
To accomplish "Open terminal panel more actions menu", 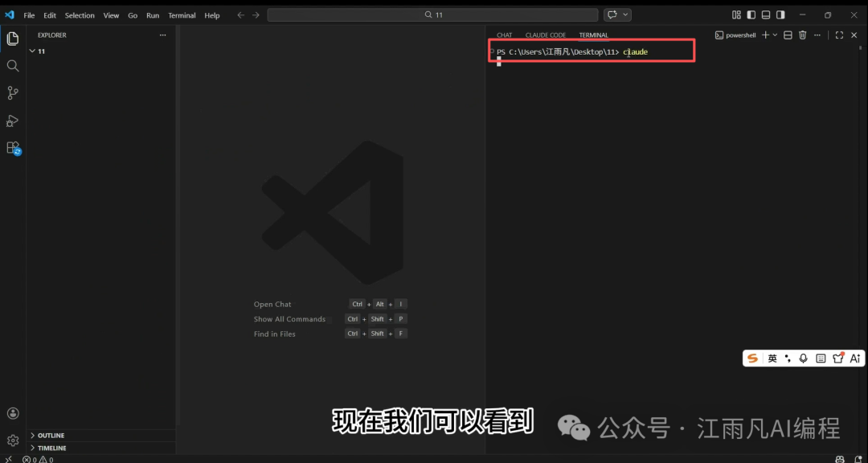I will point(817,35).
